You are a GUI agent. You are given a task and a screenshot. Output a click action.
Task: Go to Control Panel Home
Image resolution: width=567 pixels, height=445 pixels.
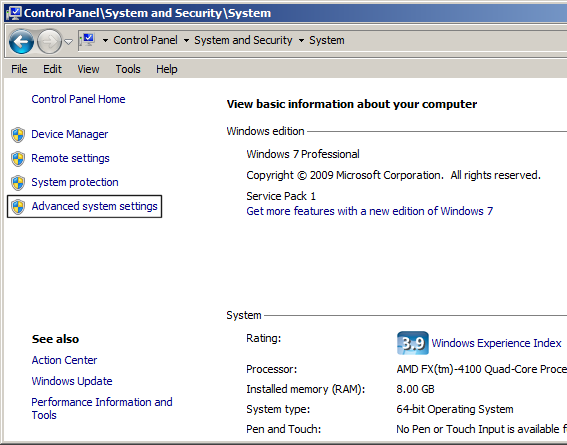(x=78, y=99)
